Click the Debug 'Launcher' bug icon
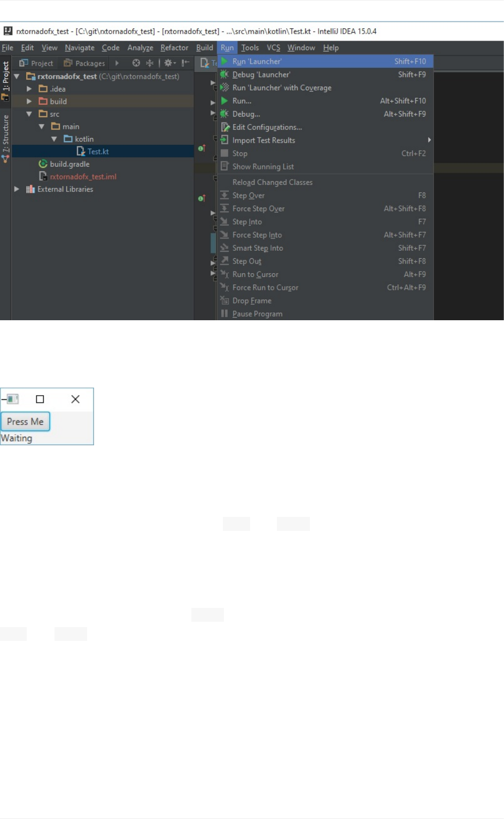The width and height of the screenshot is (504, 819). click(224, 74)
